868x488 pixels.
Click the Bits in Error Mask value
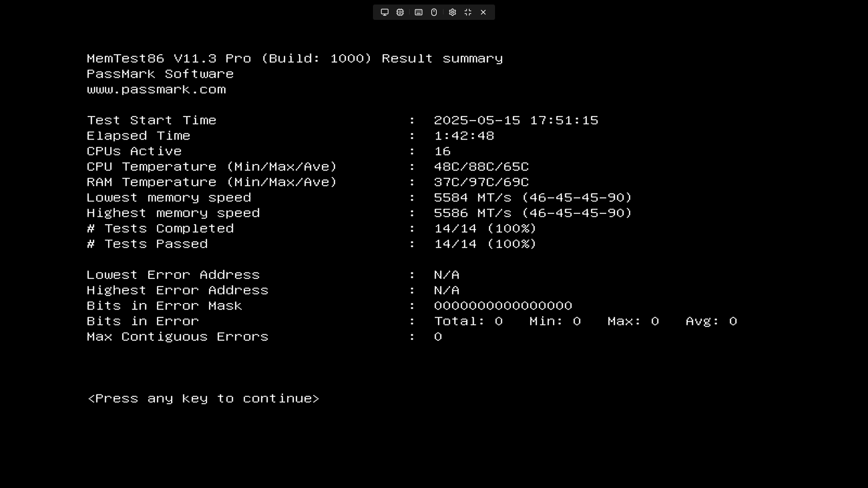click(x=503, y=306)
